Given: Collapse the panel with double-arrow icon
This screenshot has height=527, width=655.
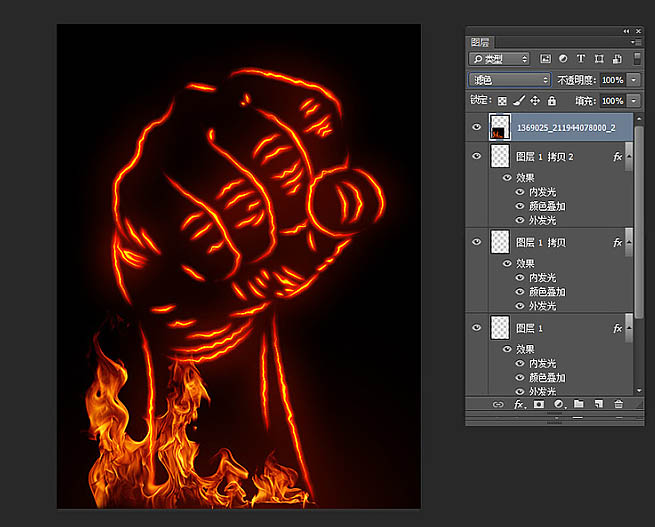Looking at the screenshot, I should tap(626, 31).
